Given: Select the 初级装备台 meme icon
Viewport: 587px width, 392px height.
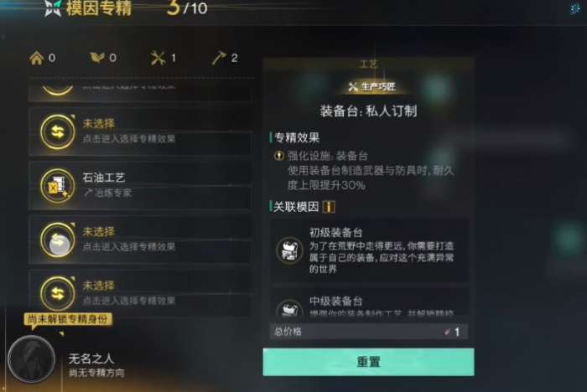Looking at the screenshot, I should [289, 250].
